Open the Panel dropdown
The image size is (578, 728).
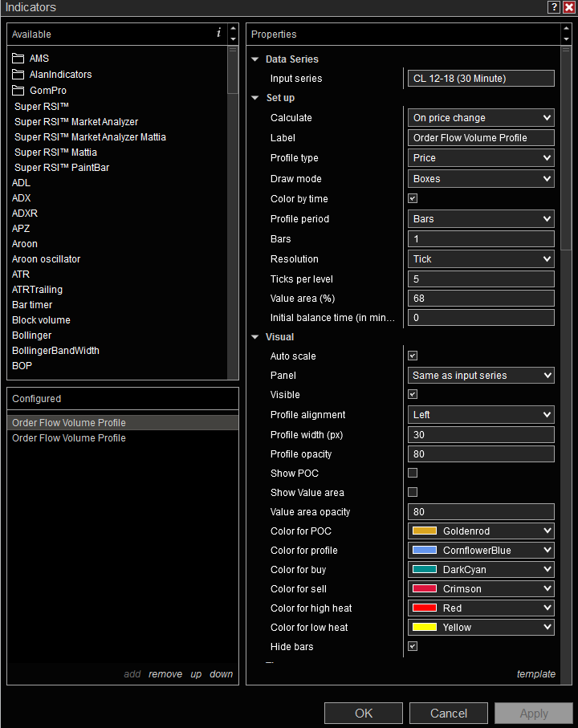click(x=481, y=375)
